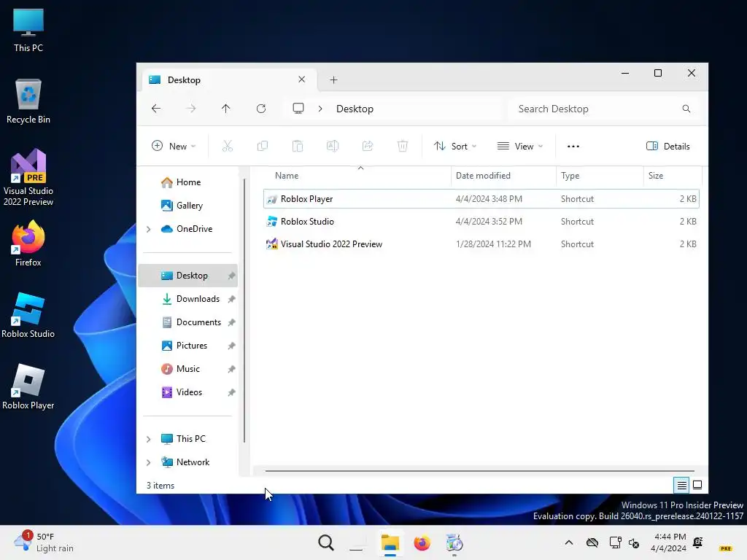Open the View dropdown

519,146
